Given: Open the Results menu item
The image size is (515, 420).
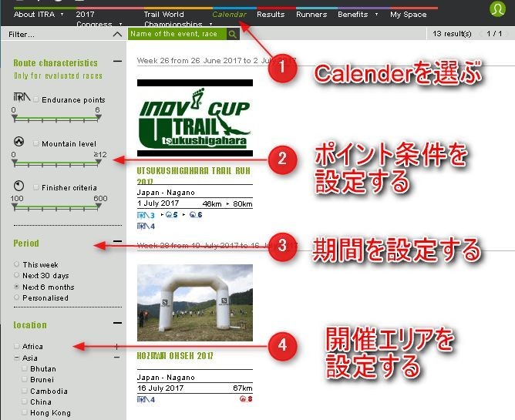Looking at the screenshot, I should (x=271, y=14).
